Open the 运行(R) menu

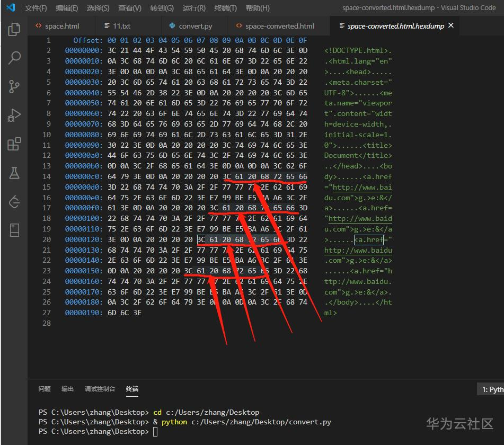point(194,8)
